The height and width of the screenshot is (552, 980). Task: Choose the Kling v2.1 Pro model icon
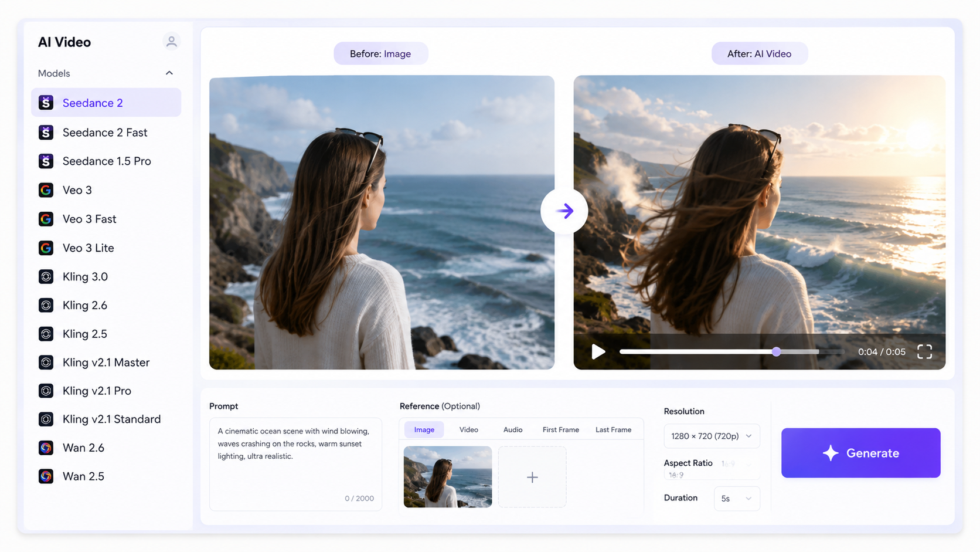point(46,391)
